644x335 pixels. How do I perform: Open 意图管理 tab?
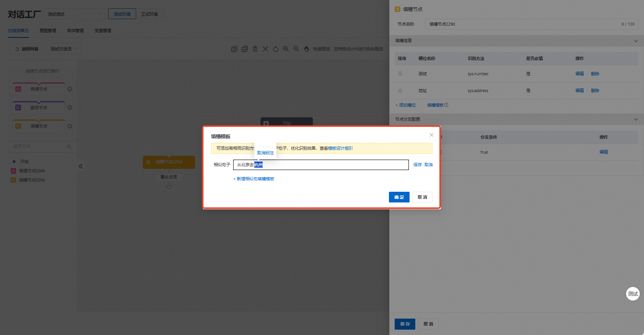click(x=48, y=31)
